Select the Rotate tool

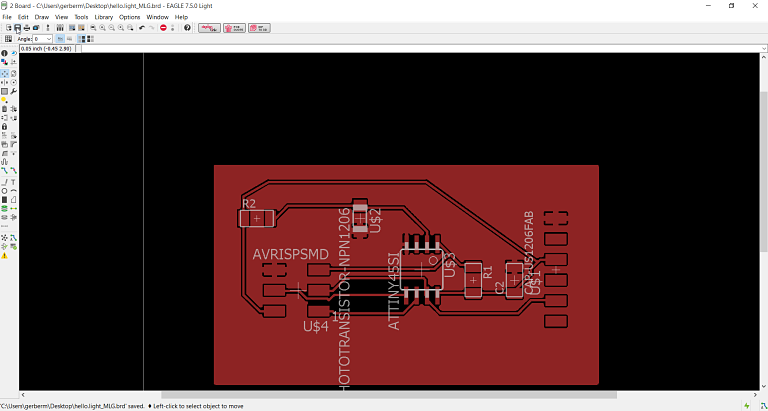pos(14,82)
